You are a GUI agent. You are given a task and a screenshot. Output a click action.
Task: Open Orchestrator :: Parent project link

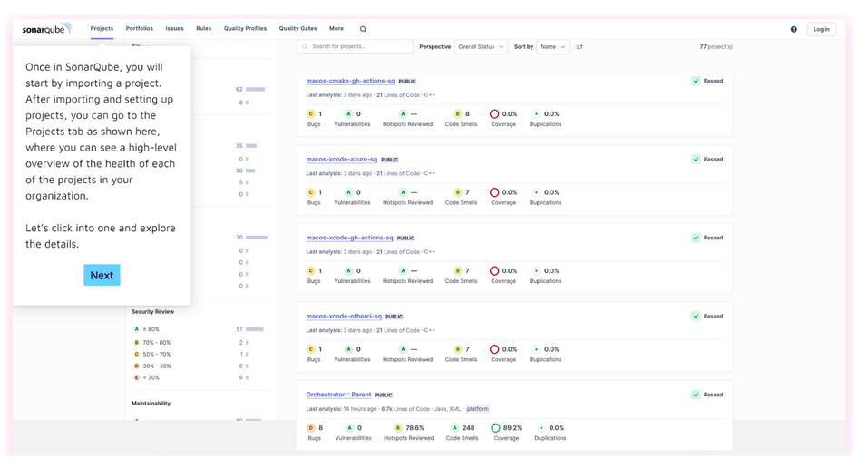click(x=339, y=395)
